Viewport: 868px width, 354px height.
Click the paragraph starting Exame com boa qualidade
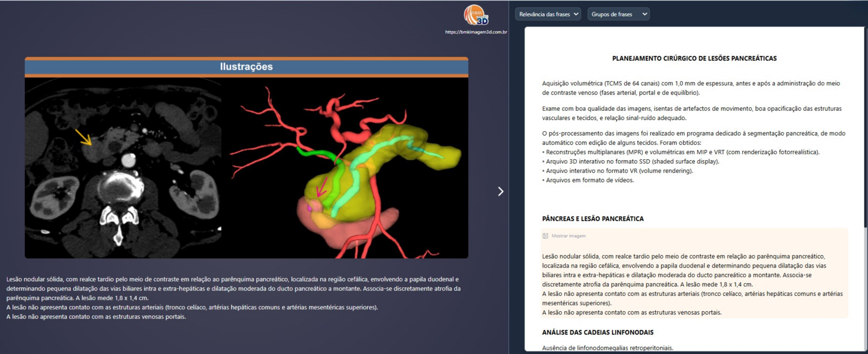click(x=692, y=113)
